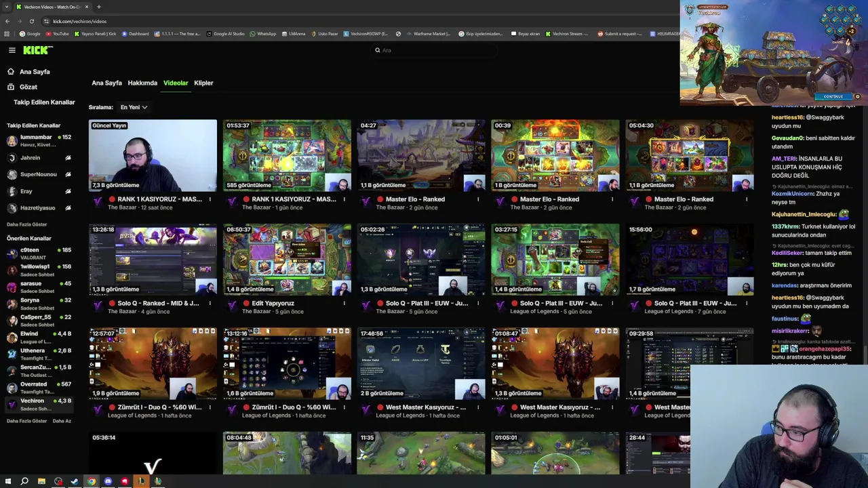Open the Güncel Yayın live thumbnail
The image size is (868, 488).
point(153,156)
